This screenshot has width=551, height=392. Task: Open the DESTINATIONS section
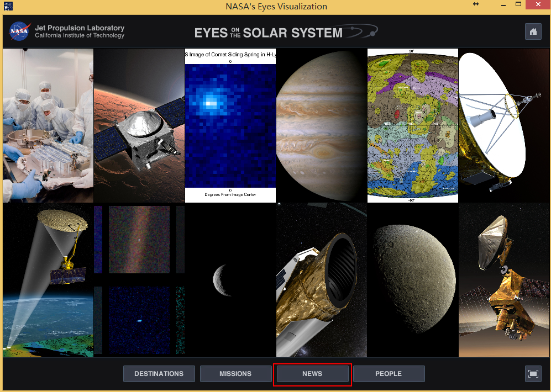[159, 373]
